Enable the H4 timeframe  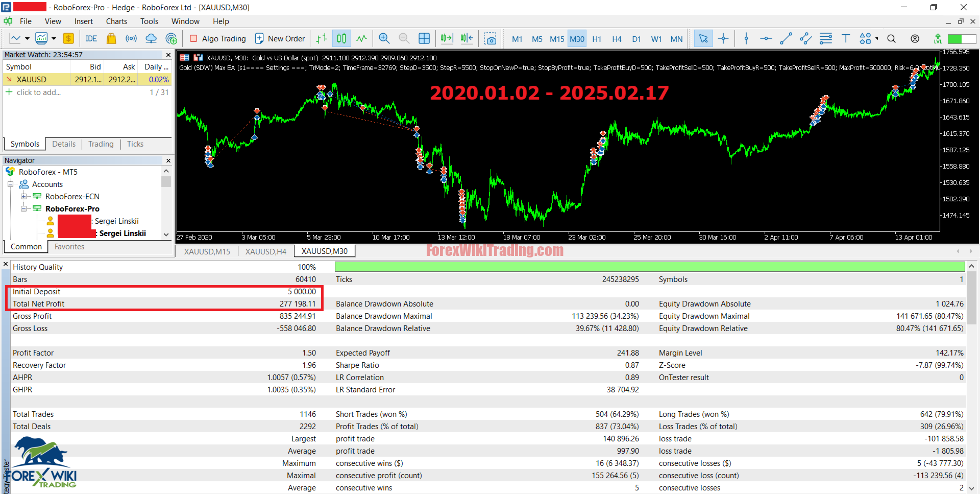[617, 39]
